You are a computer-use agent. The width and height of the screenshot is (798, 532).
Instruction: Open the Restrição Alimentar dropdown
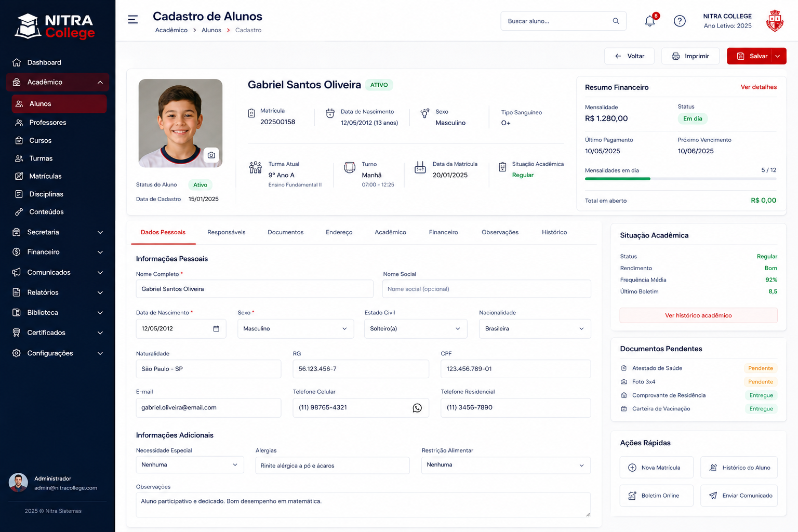[x=506, y=465]
